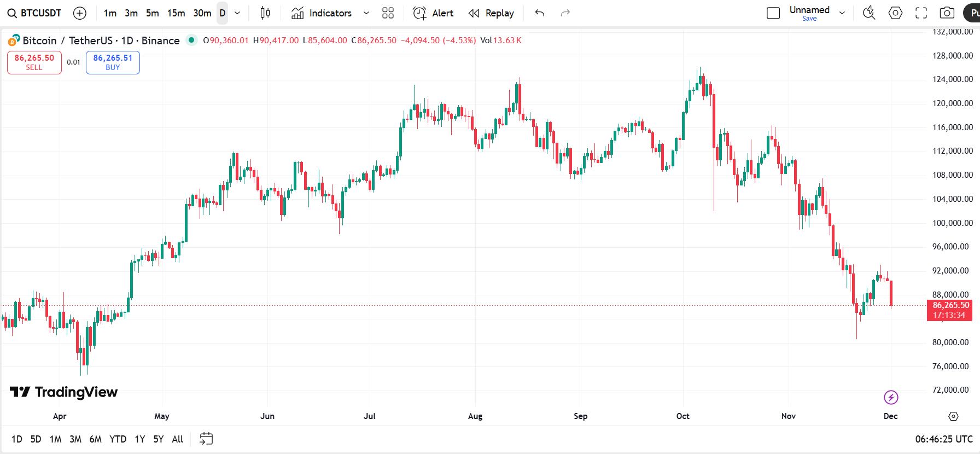The image size is (980, 454).
Task: Take a chart snapshot with camera icon
Action: (x=947, y=13)
